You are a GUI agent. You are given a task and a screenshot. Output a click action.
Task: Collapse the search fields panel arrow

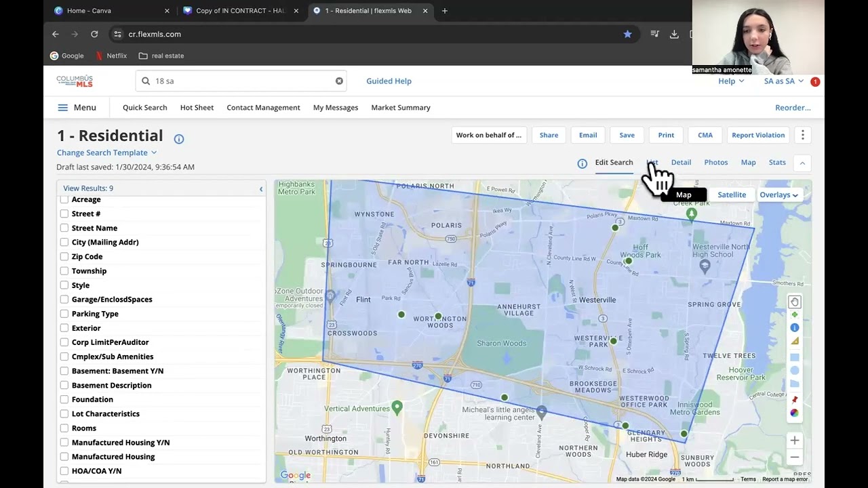point(261,189)
